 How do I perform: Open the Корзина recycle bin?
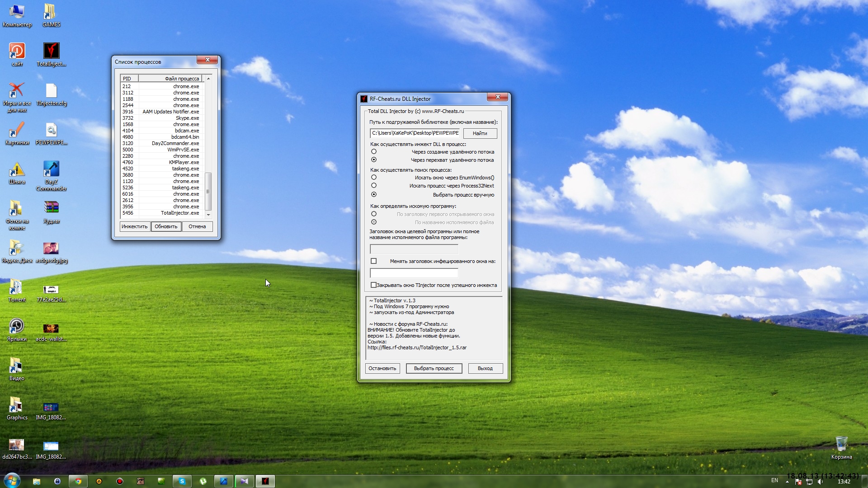click(x=841, y=448)
